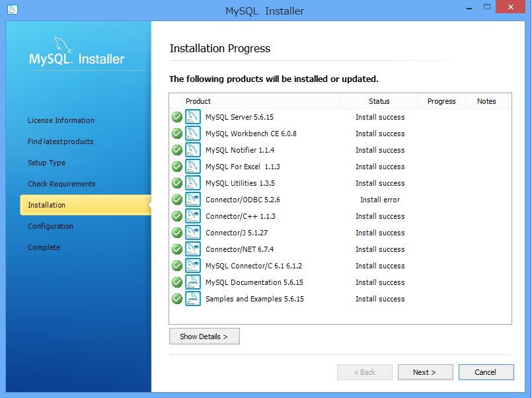
Task: Select the "MySQL Server 5.6.15" row name
Action: tap(239, 117)
